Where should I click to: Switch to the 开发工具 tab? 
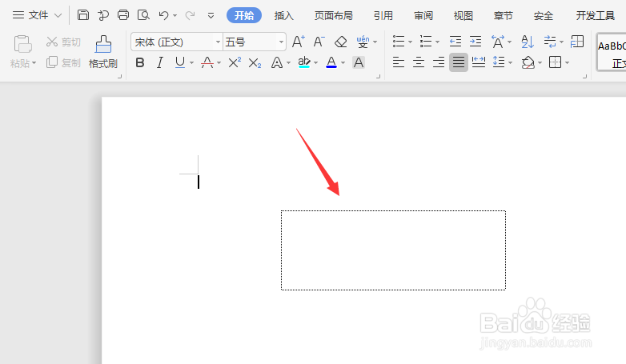595,15
